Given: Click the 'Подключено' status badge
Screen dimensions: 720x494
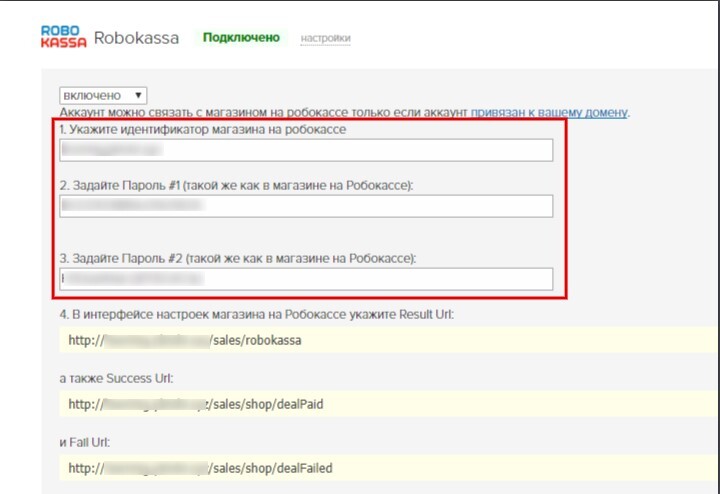Looking at the screenshot, I should point(241,38).
